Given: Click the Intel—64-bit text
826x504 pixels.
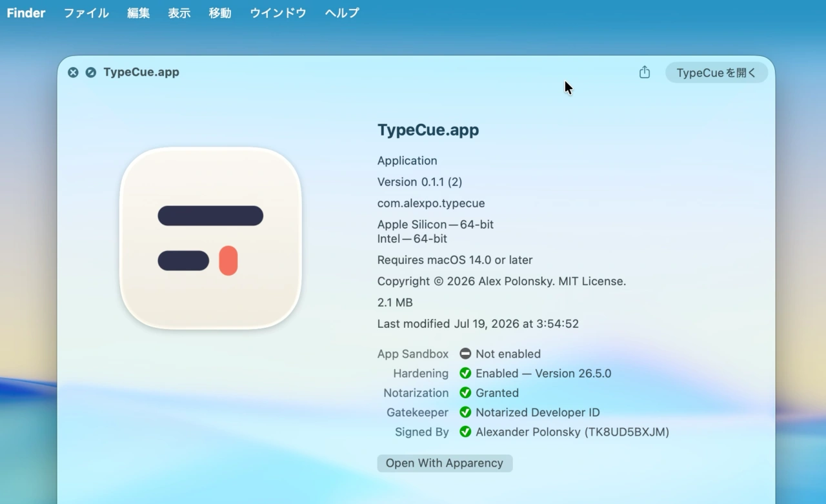Looking at the screenshot, I should (412, 239).
